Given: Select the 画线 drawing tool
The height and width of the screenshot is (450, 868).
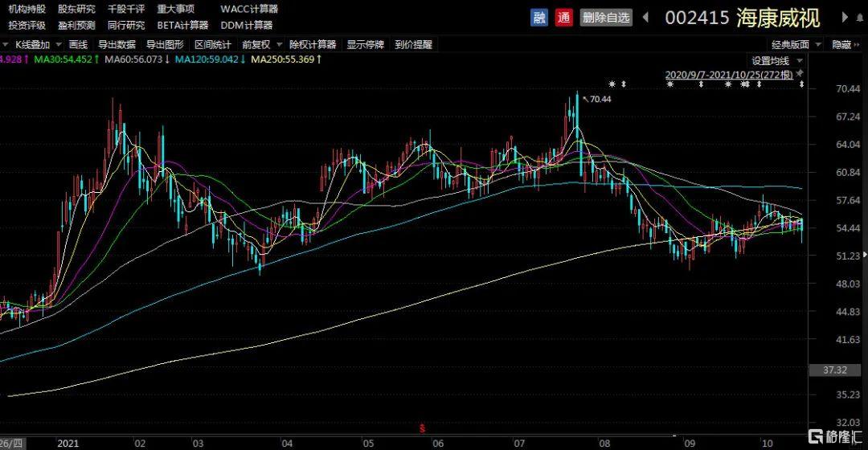Looking at the screenshot, I should point(78,45).
